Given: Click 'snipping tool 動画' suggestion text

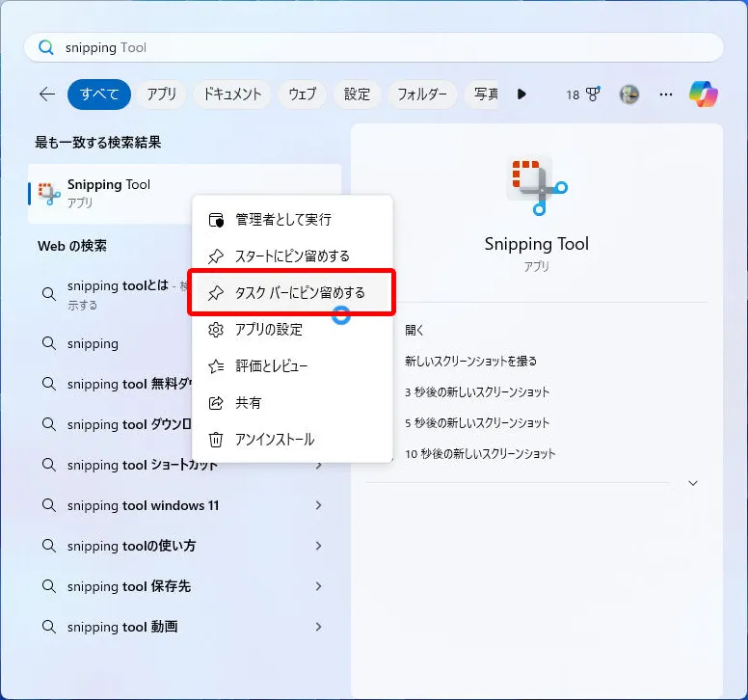Looking at the screenshot, I should coord(122,627).
